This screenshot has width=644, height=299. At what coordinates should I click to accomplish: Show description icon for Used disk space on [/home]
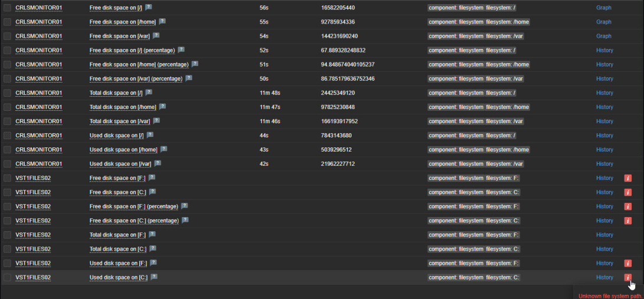tap(164, 149)
